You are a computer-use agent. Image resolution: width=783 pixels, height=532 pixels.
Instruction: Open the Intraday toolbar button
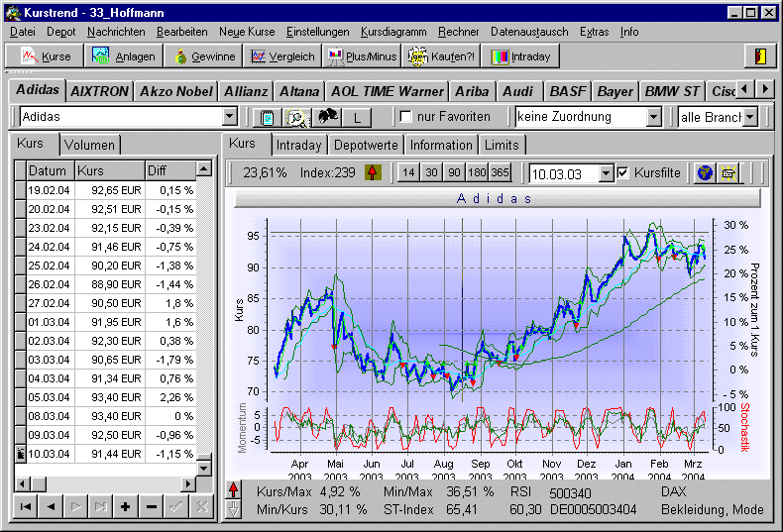pyautogui.click(x=520, y=56)
